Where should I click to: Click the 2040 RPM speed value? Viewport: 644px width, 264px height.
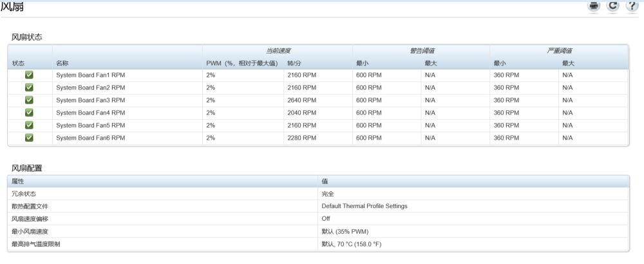click(x=302, y=113)
